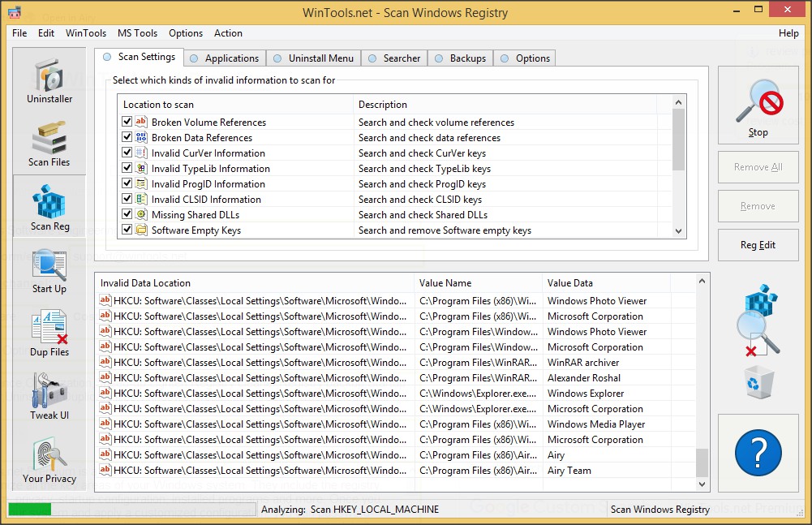
Task: Sort by Value Data column header
Action: tap(607, 283)
